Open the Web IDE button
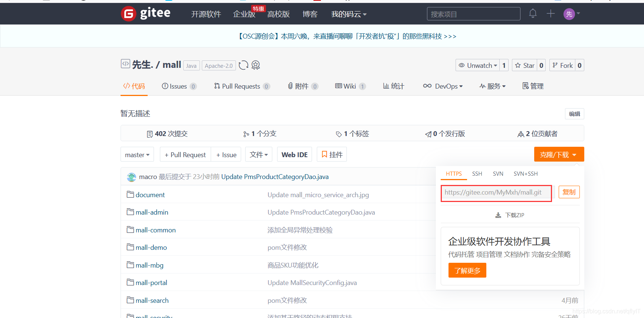The height and width of the screenshot is (318, 644). 295,155
